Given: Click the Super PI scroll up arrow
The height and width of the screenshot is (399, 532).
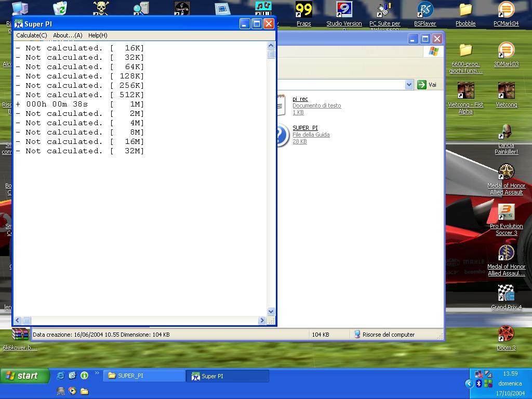Looking at the screenshot, I should [x=271, y=45].
